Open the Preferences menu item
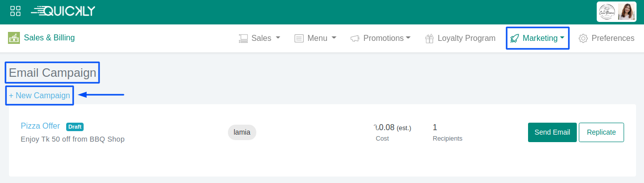Image resolution: width=644 pixels, height=183 pixels. 607,38
